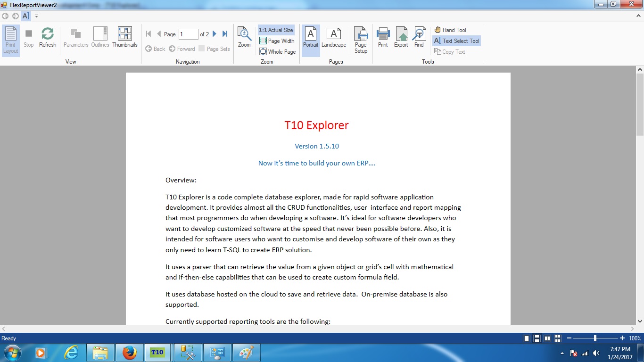Stop the report rendering
The image size is (644, 362).
point(29,39)
